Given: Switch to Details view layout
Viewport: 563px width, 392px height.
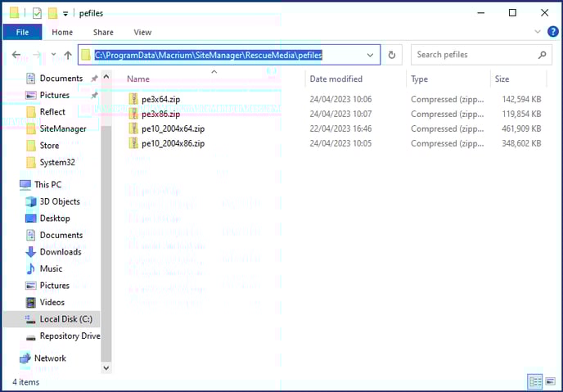Looking at the screenshot, I should (x=535, y=381).
